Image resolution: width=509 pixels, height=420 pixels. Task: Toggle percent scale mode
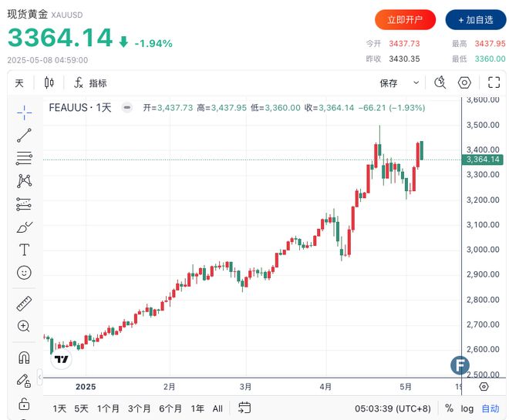pos(449,408)
